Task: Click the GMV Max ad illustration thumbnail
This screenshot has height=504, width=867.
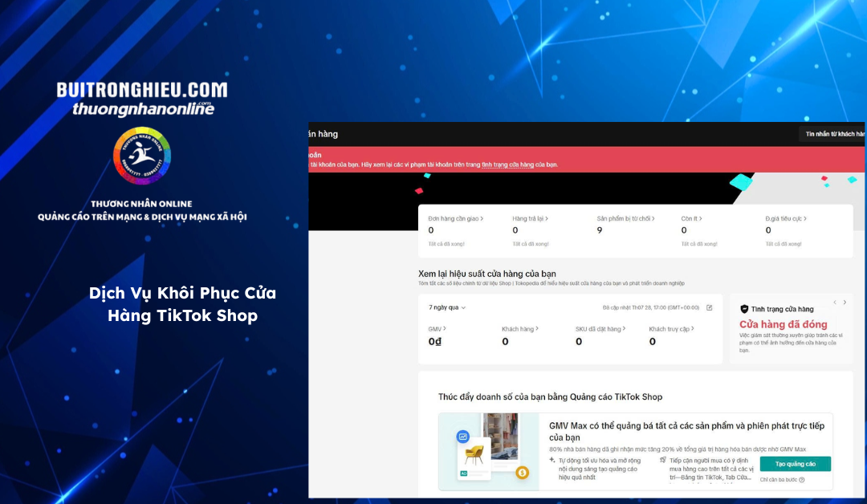Action: pyautogui.click(x=489, y=452)
